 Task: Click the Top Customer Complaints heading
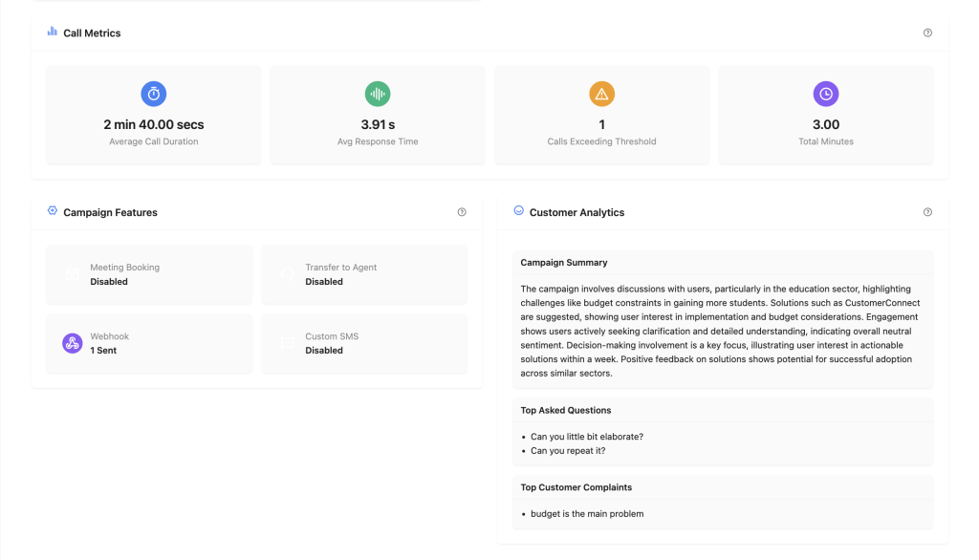[576, 487]
